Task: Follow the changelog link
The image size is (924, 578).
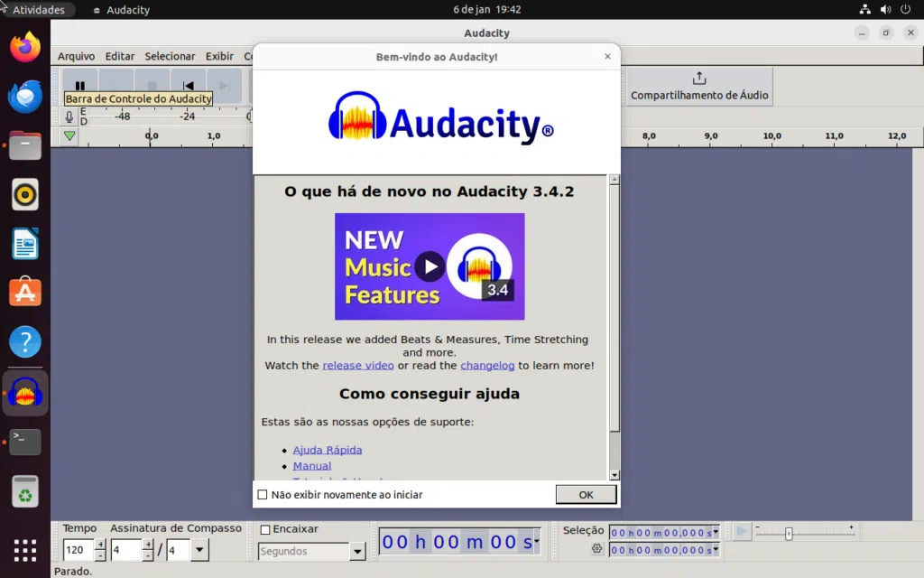Action: pyautogui.click(x=488, y=365)
